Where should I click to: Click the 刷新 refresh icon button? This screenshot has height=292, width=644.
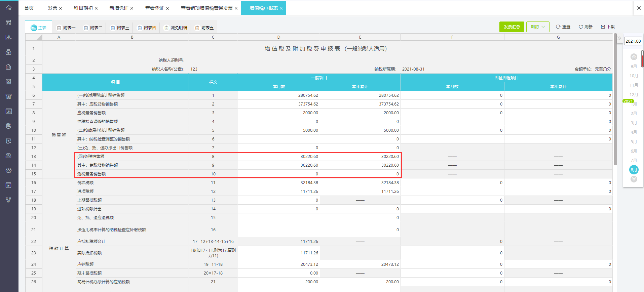[x=585, y=27]
